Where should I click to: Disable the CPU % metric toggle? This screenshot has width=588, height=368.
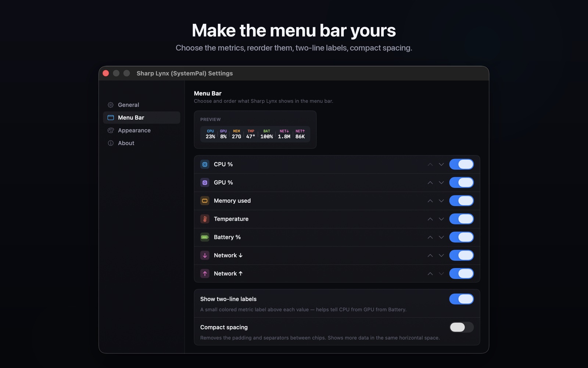(462, 164)
